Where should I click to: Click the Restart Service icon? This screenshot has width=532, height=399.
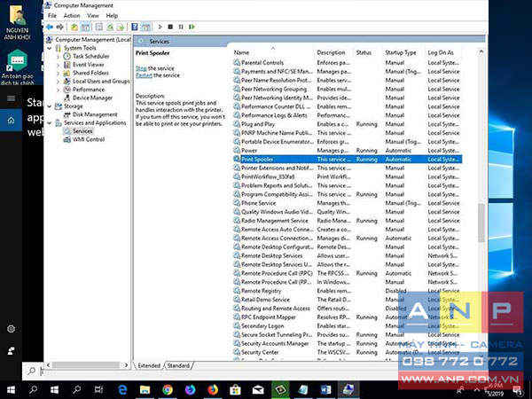point(192,27)
